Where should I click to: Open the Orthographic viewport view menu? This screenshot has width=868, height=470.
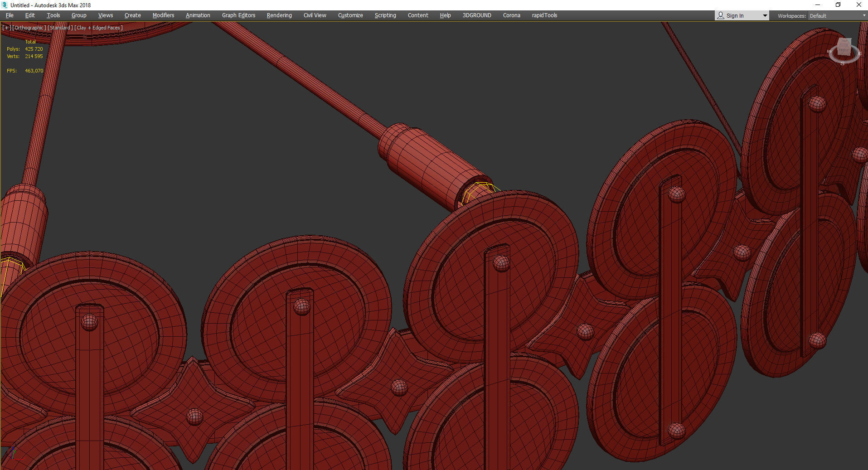point(29,28)
